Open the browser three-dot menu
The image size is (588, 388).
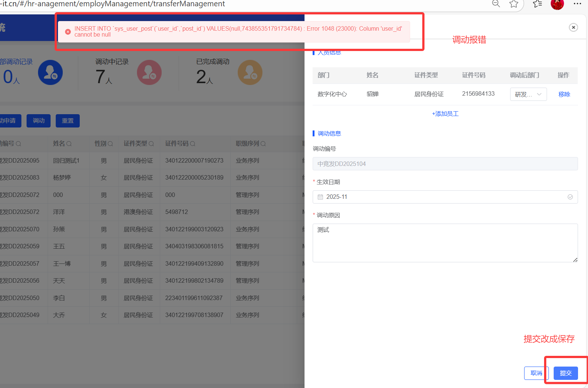tap(578, 4)
